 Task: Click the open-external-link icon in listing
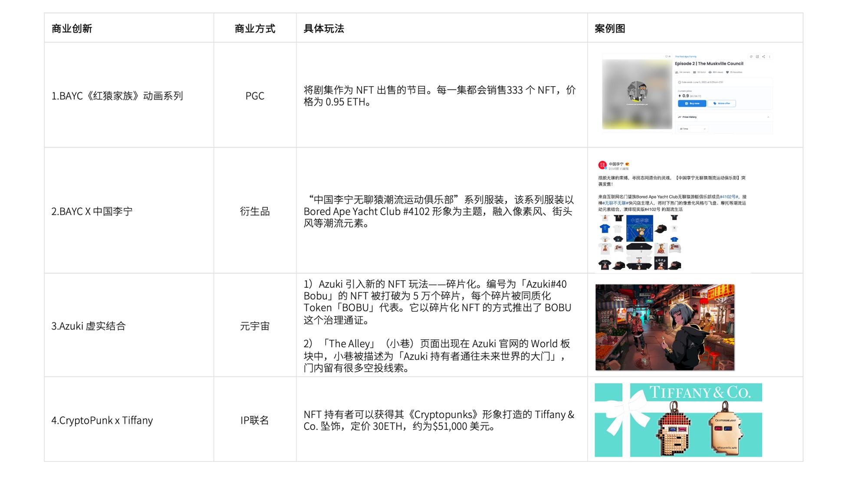[757, 56]
